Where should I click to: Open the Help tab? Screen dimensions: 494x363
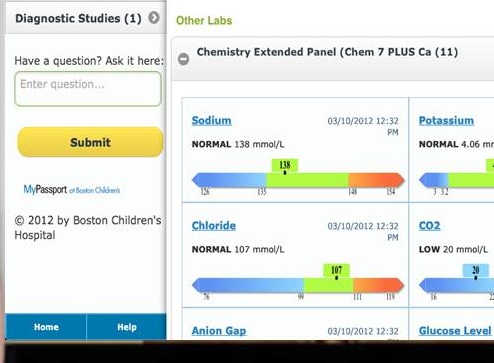point(127,327)
